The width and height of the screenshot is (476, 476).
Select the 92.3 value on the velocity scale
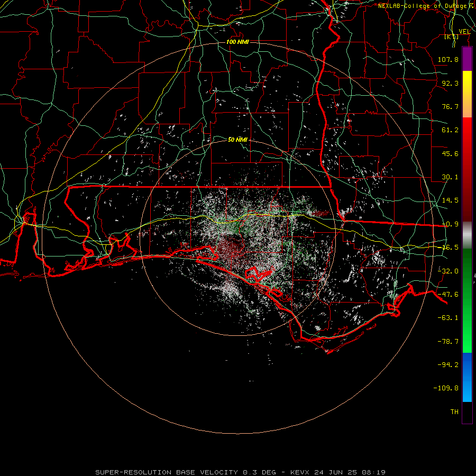coord(450,83)
